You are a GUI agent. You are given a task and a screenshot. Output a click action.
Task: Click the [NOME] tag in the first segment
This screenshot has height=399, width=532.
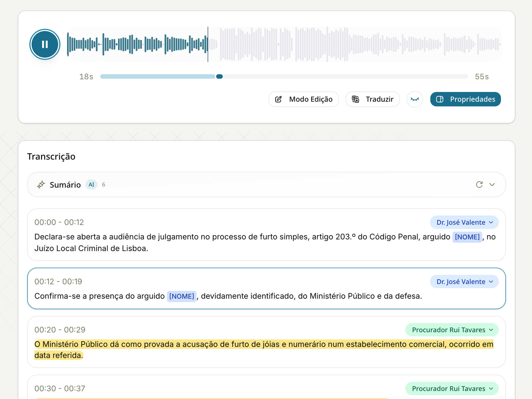pyautogui.click(x=467, y=237)
